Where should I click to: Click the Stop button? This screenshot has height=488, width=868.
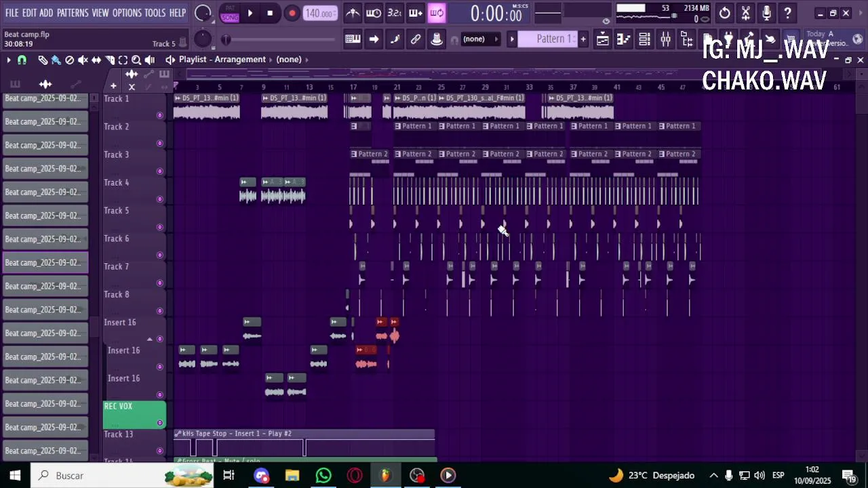tap(270, 13)
